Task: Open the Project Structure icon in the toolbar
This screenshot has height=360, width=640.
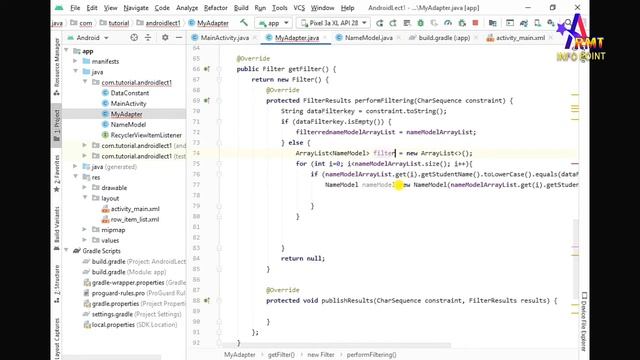Action: pyautogui.click(x=492, y=23)
